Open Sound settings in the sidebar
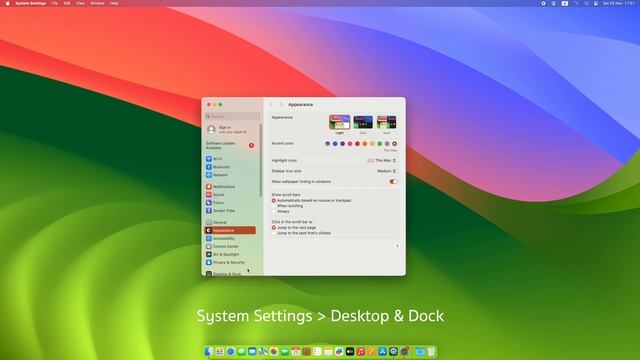640x360 pixels. (230, 195)
